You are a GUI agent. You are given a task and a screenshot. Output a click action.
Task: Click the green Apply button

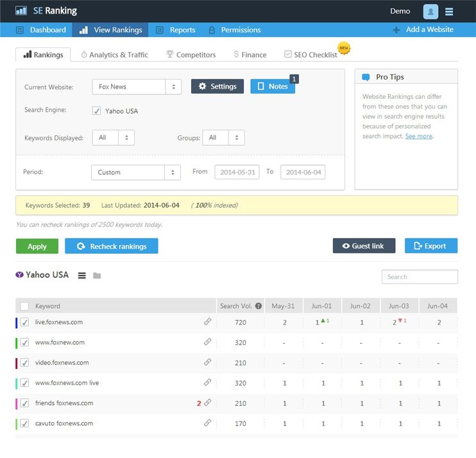pos(37,246)
